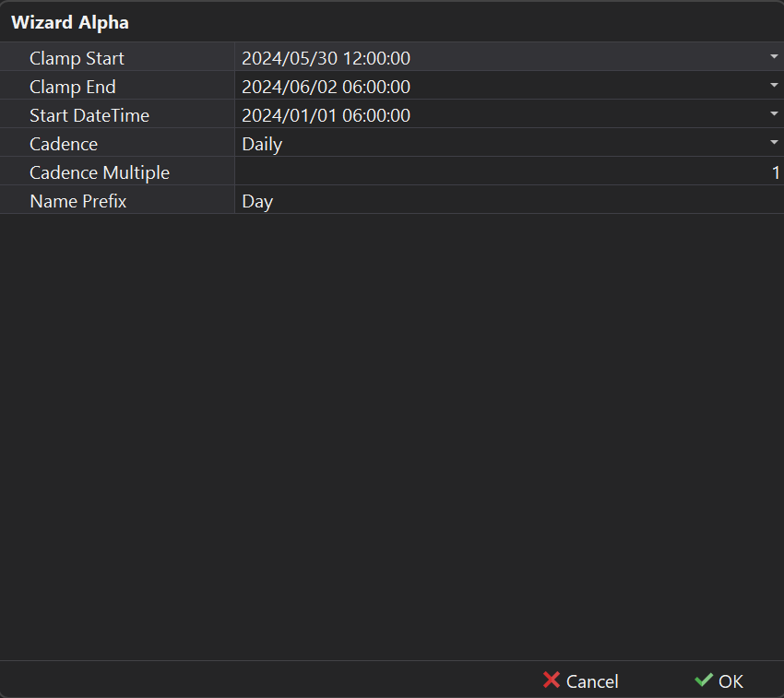Click the red X icon beside Cancel
The image size is (784, 698).
552,680
